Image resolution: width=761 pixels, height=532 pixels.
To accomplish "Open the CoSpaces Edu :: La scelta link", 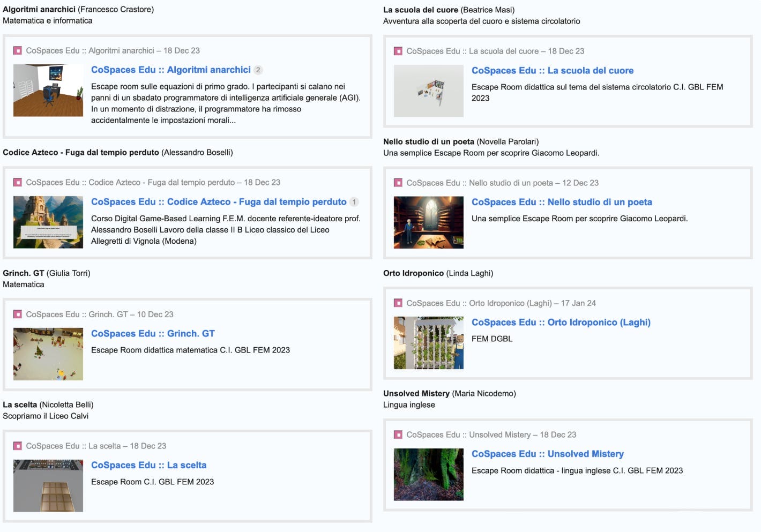I will [148, 466].
